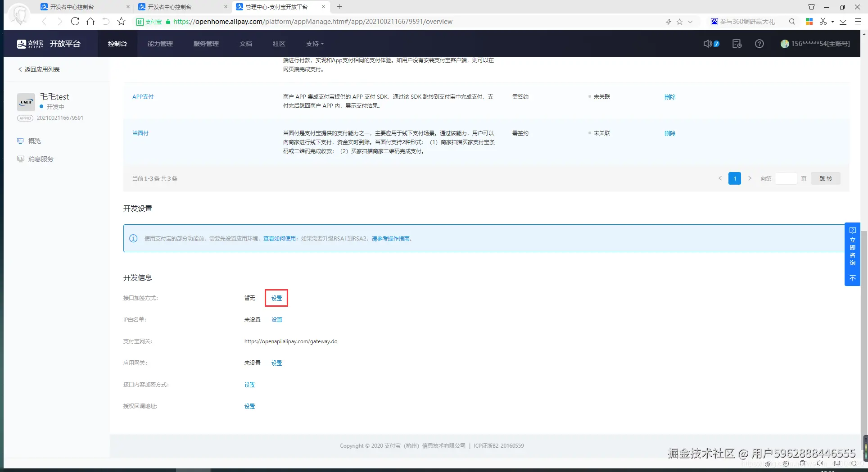Expand the 支持 dropdown menu
The width and height of the screenshot is (868, 472).
click(315, 44)
